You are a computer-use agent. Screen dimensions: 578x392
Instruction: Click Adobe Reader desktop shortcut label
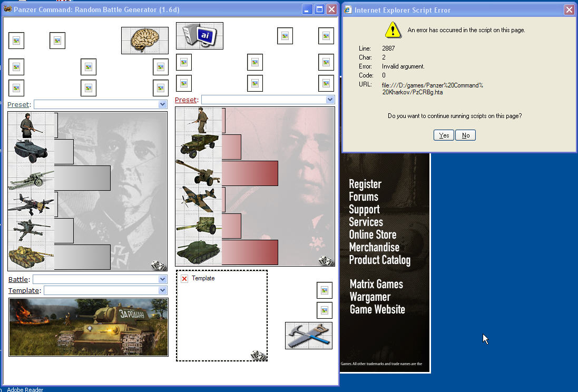pyautogui.click(x=25, y=389)
